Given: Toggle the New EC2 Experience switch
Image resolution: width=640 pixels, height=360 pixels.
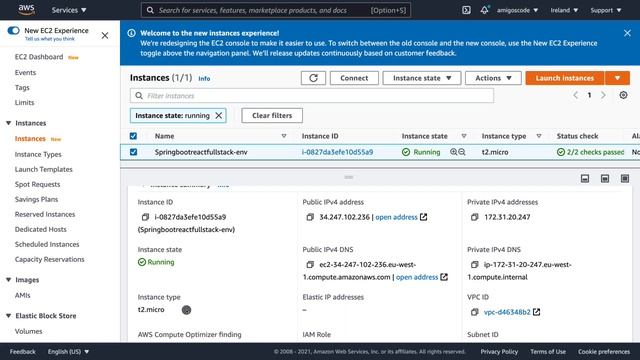Looking at the screenshot, I should click(13, 31).
